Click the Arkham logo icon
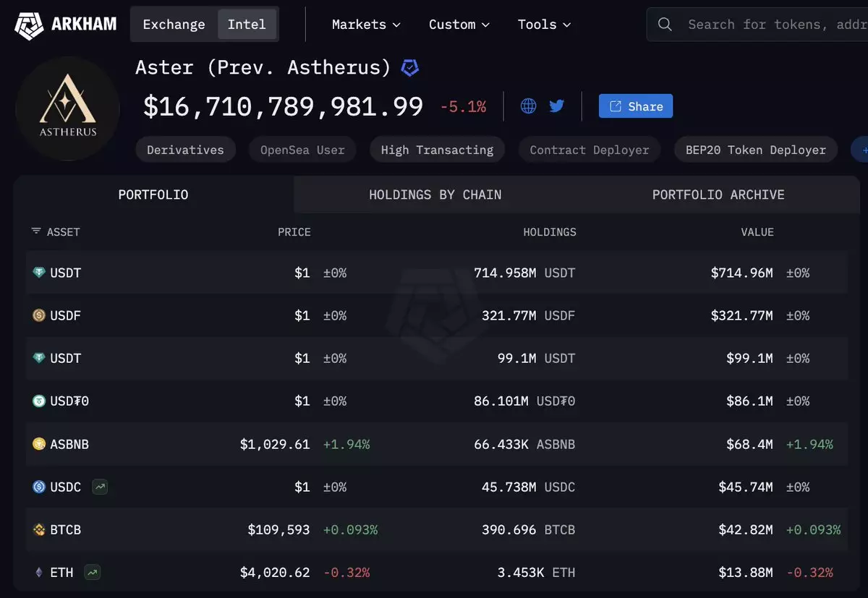 29,25
